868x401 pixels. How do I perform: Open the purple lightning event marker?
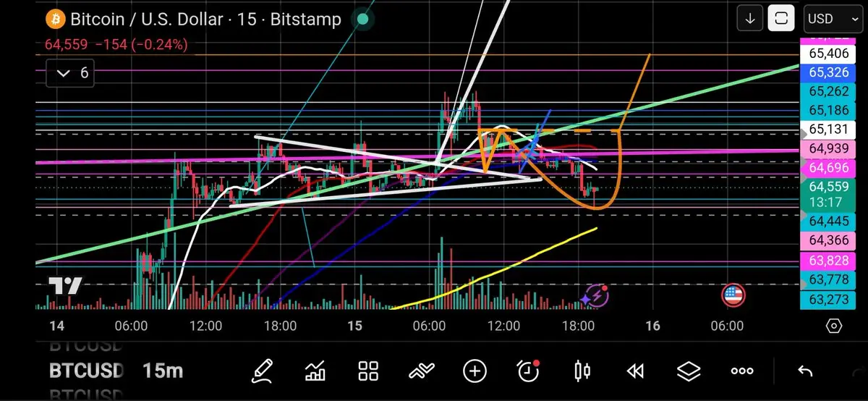(595, 295)
